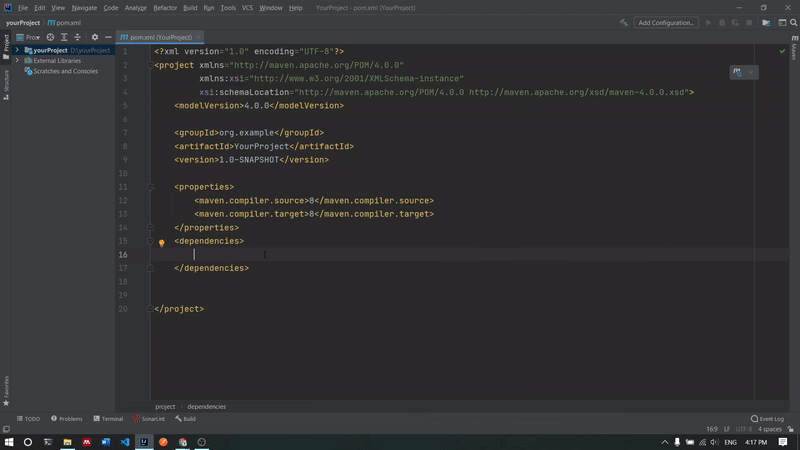Image resolution: width=800 pixels, height=450 pixels.
Task: Open the File menu
Action: pos(23,8)
